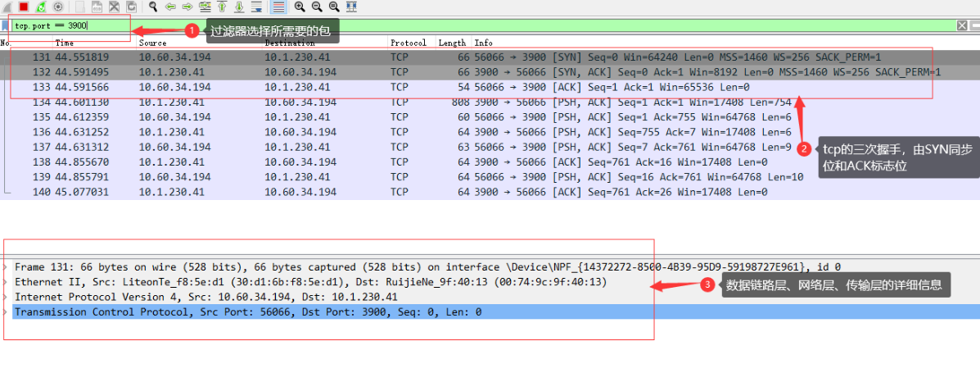This screenshot has height=373, width=980.
Task: Select Internet Protocol Version 4 row text
Action: click(206, 297)
